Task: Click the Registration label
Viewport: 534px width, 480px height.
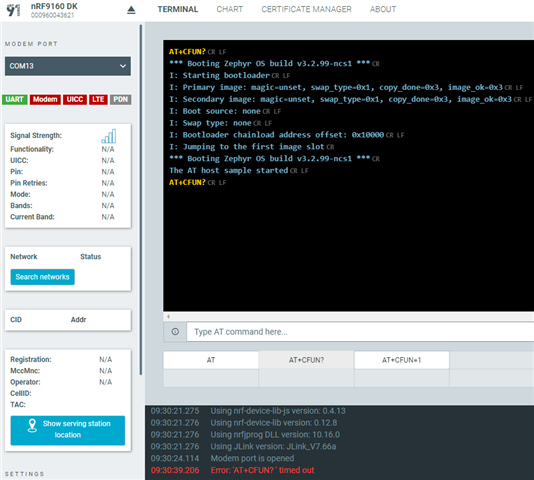Action: 31,359
